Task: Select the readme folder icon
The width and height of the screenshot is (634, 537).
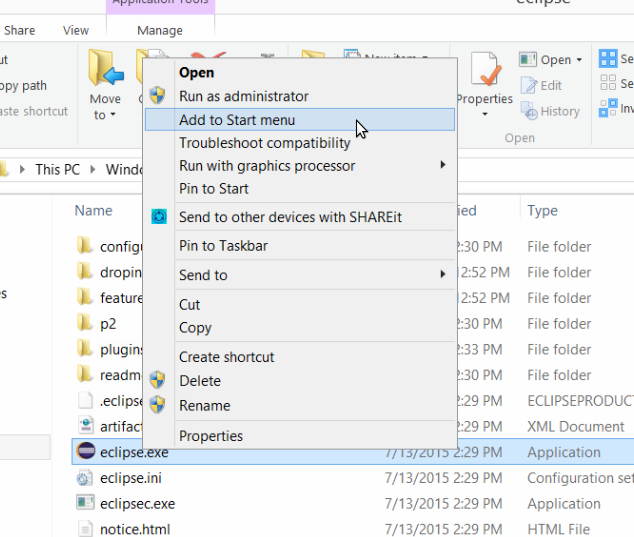Action: [85, 374]
